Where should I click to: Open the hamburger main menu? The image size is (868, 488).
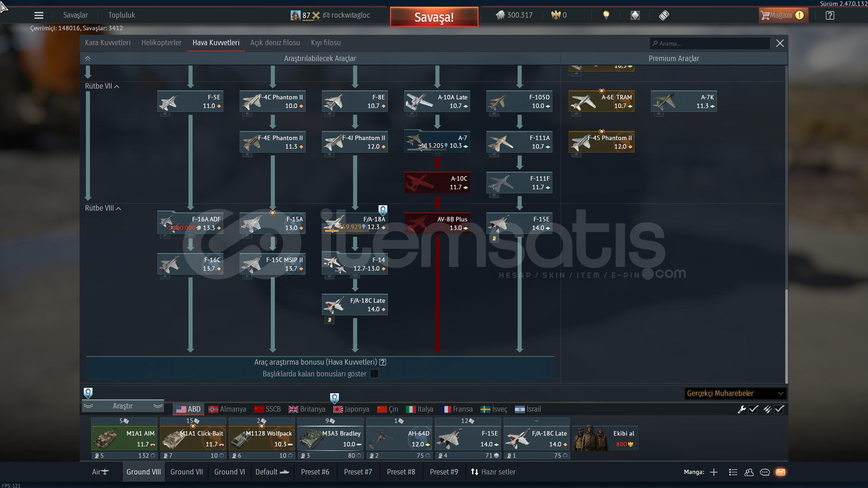pos(39,15)
